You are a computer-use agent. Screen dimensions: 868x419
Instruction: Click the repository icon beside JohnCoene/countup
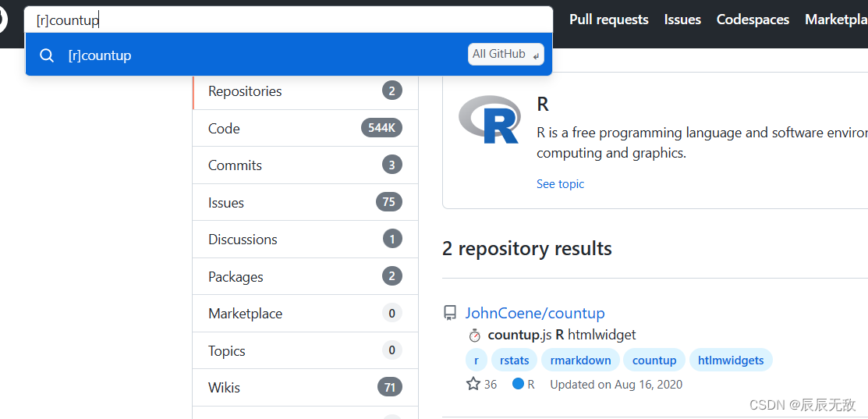pos(450,314)
